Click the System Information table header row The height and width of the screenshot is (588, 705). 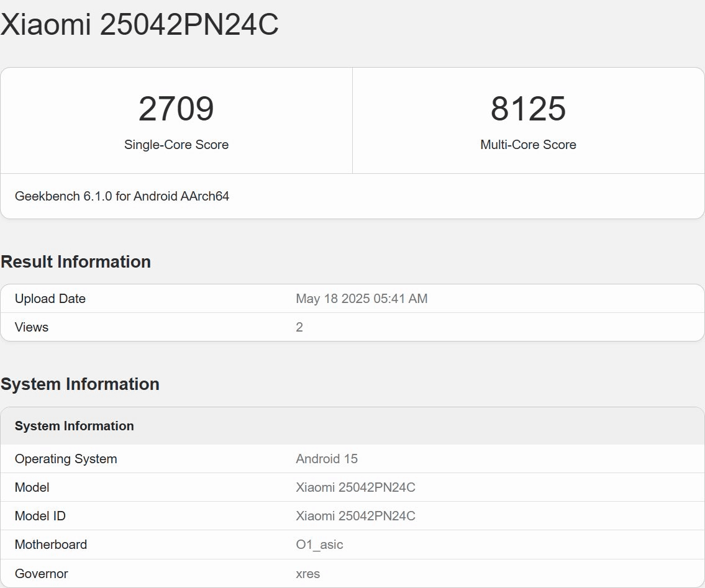352,426
